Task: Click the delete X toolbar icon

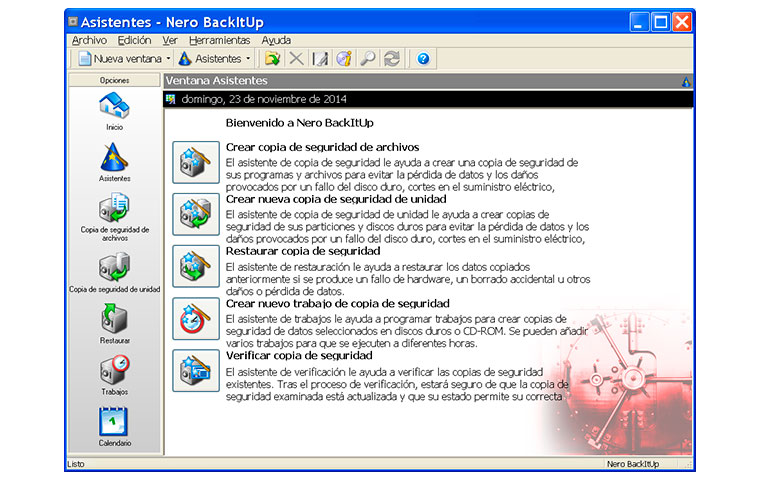Action: 296,59
